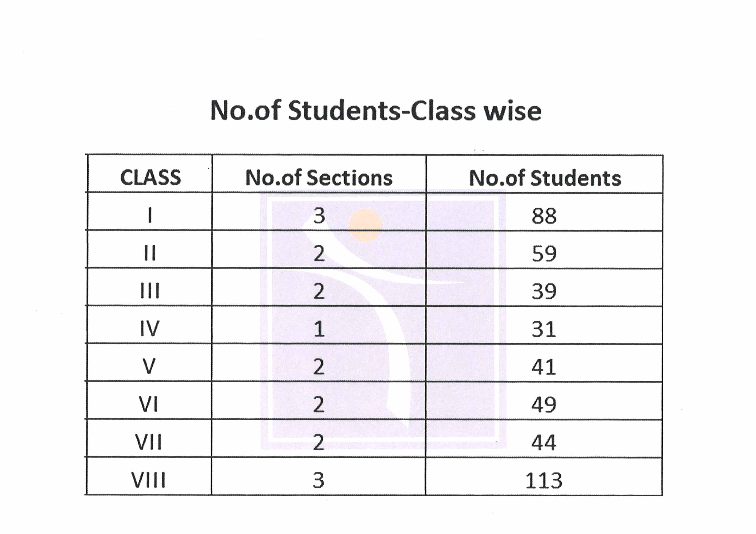Click the class I row label
Image resolution: width=756 pixels, height=534 pixels.
(150, 216)
